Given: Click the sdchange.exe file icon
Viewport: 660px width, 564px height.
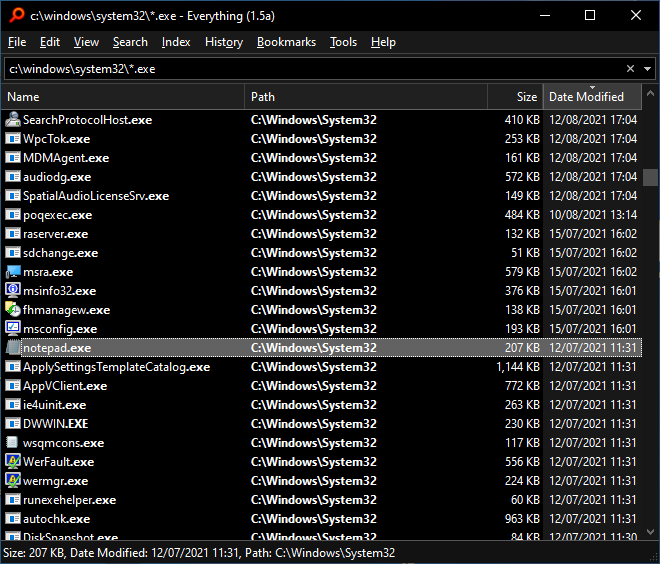Looking at the screenshot, I should pos(13,253).
